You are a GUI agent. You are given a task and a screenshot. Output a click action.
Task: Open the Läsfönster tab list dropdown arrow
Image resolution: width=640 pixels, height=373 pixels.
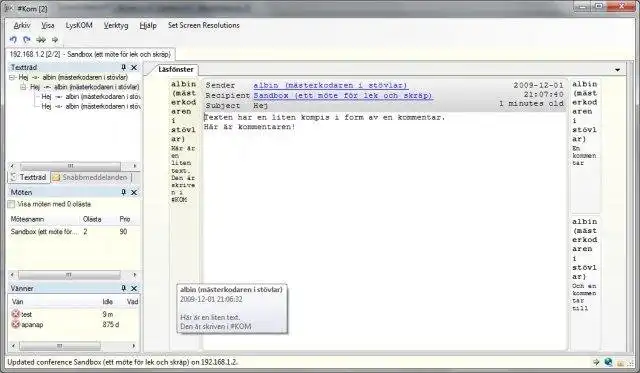click(x=617, y=70)
